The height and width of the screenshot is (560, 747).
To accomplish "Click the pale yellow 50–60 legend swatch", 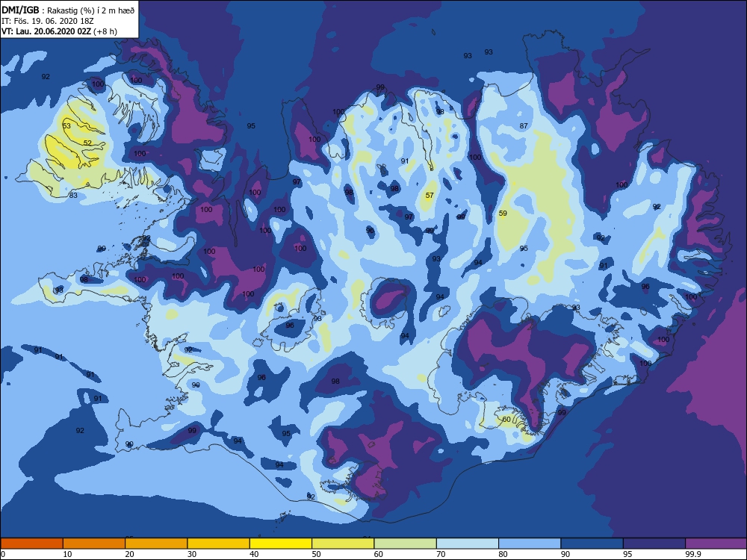I will click(x=343, y=544).
